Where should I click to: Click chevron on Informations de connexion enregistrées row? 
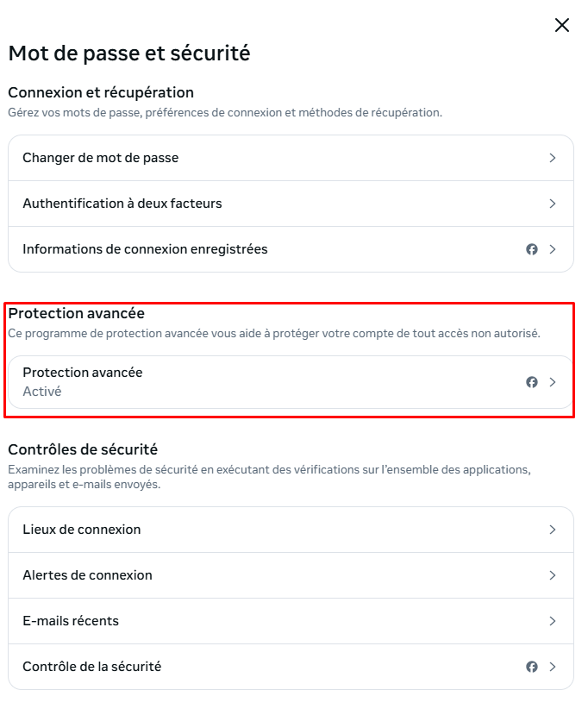click(x=553, y=249)
